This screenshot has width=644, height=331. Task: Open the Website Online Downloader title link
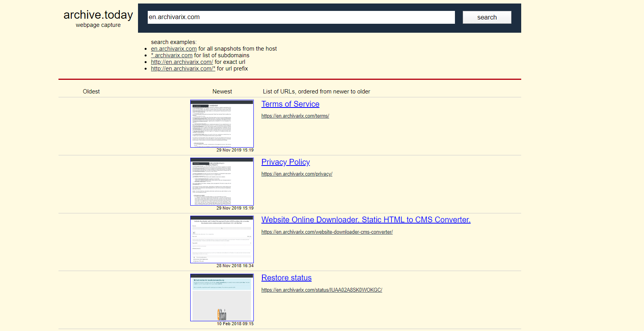[x=366, y=220]
